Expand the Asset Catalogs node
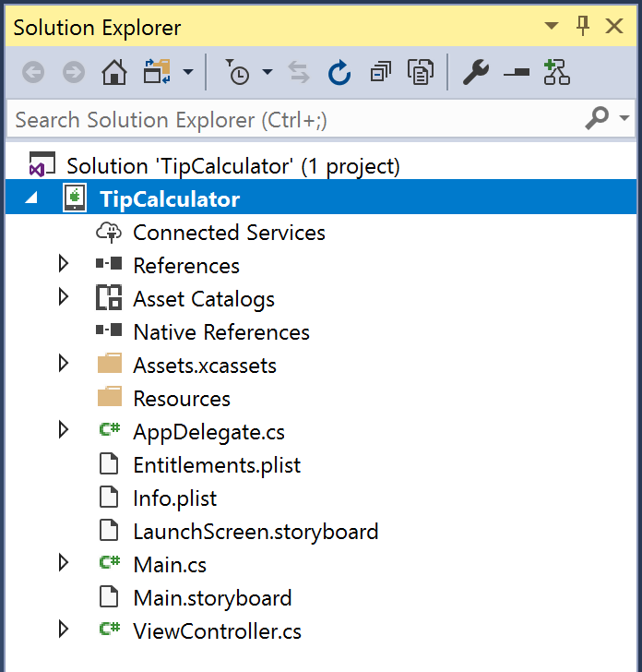 [x=64, y=296]
